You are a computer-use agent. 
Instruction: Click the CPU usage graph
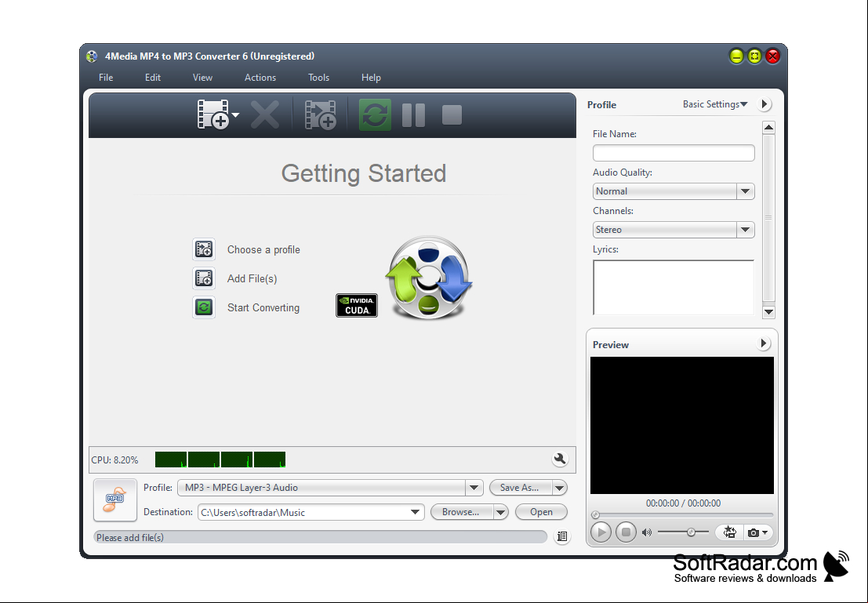tap(220, 460)
